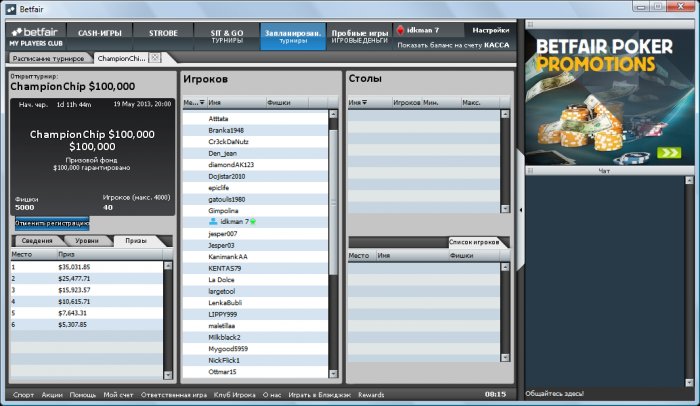Open Клуб Игрока link
The height and width of the screenshot is (406, 700).
[234, 394]
